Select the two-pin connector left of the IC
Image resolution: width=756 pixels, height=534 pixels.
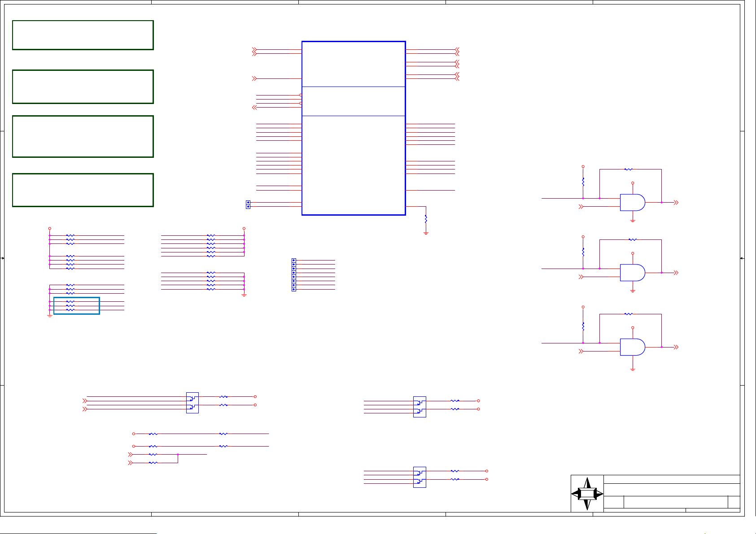point(248,204)
